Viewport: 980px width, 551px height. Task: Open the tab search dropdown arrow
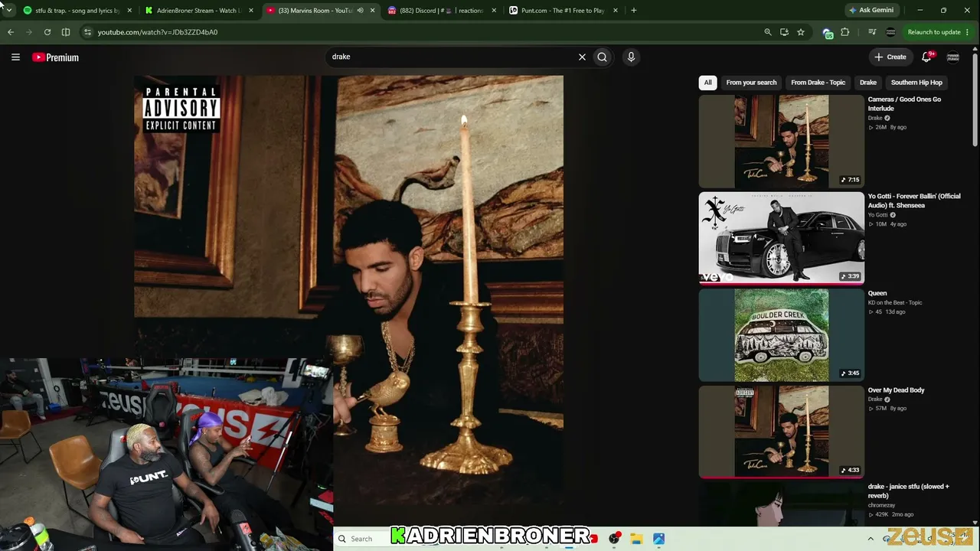click(x=8, y=10)
